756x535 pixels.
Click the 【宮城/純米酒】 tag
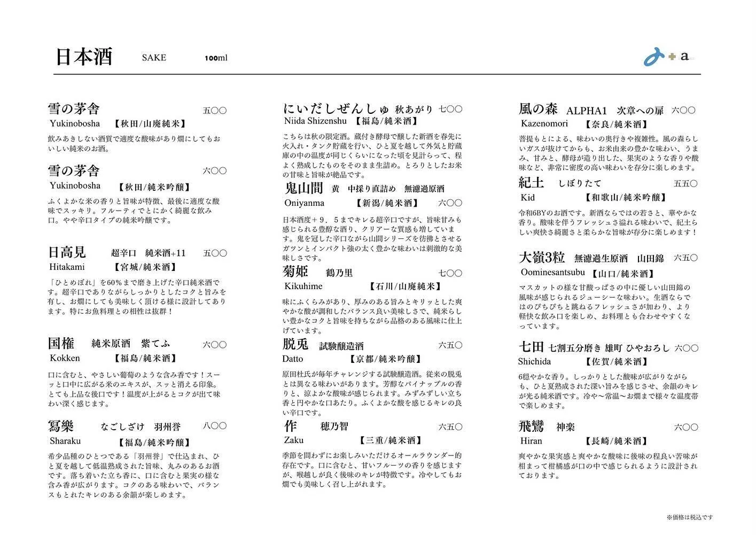(x=145, y=267)
